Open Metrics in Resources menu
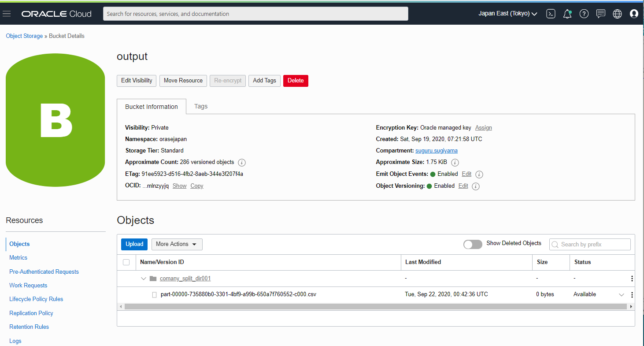Screen dimensions: 644x346 [x=18, y=257]
